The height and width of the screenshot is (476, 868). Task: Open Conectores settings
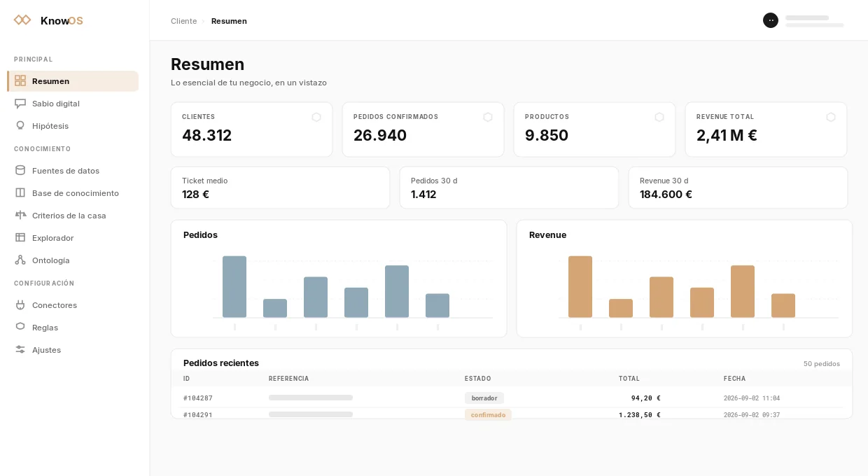click(x=73, y=305)
